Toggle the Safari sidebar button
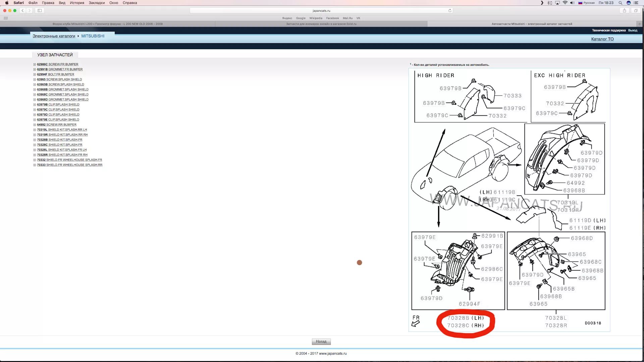 [x=40, y=11]
